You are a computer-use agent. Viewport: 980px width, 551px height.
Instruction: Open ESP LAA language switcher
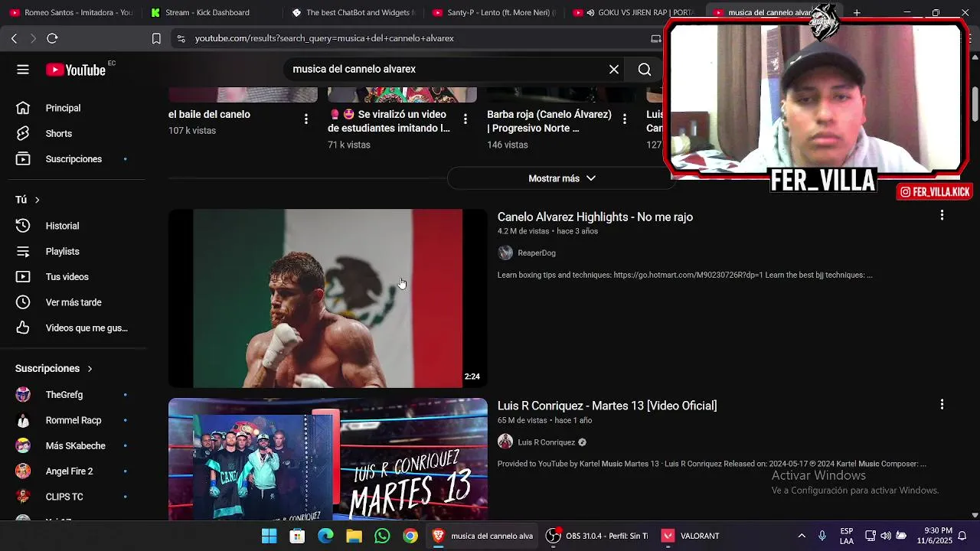(x=847, y=536)
